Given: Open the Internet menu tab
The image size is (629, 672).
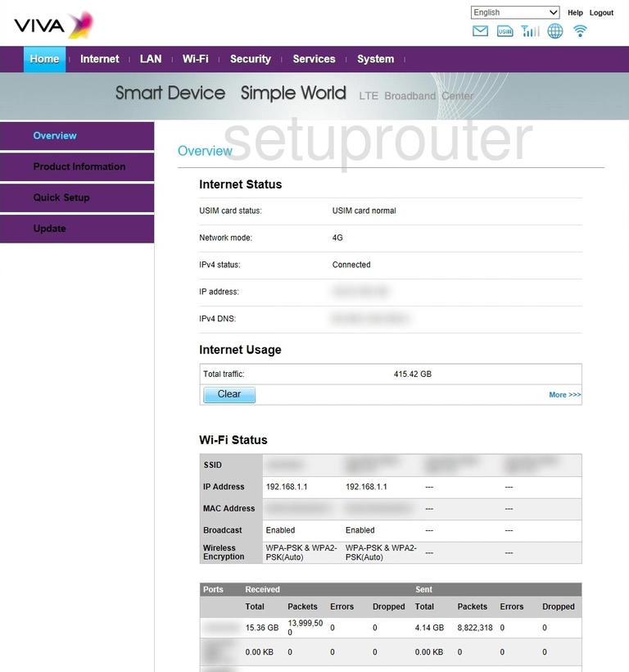Looking at the screenshot, I should pos(99,59).
